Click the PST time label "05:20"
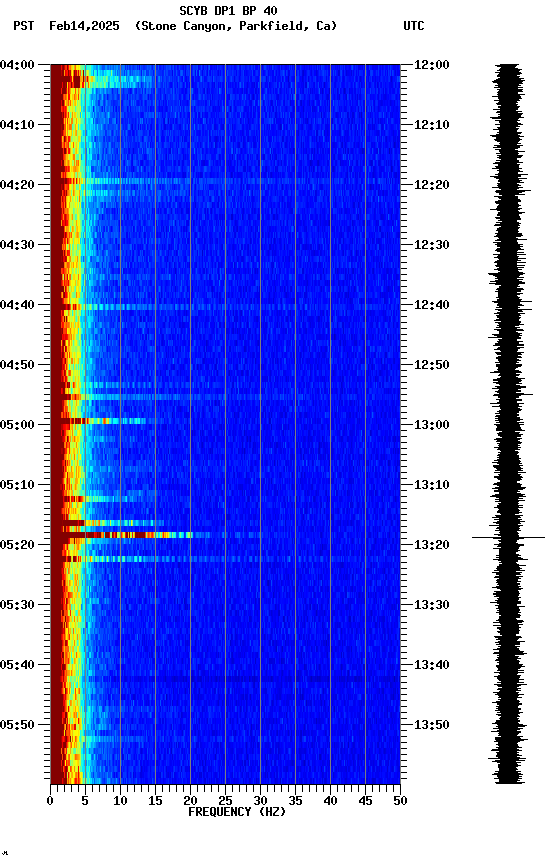This screenshot has height=864, width=552. pos(17,545)
